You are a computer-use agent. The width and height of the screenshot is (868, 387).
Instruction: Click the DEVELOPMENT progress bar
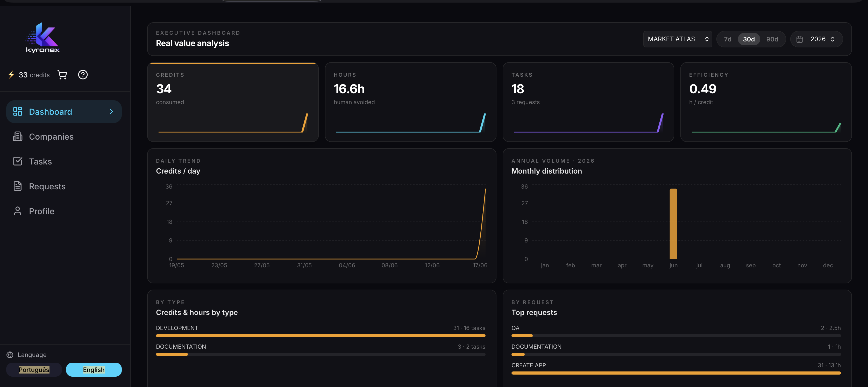pos(321,336)
